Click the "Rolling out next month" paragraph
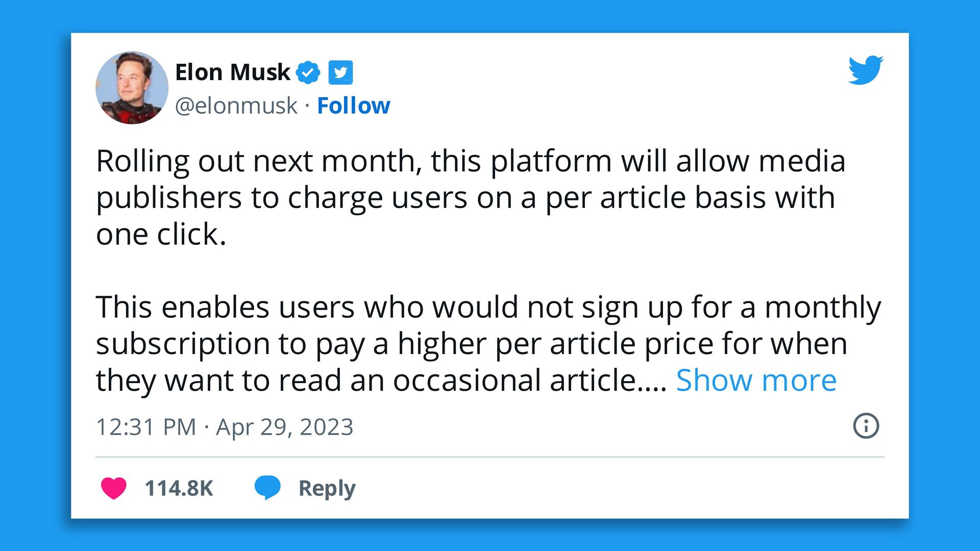The image size is (980, 551). click(x=470, y=180)
